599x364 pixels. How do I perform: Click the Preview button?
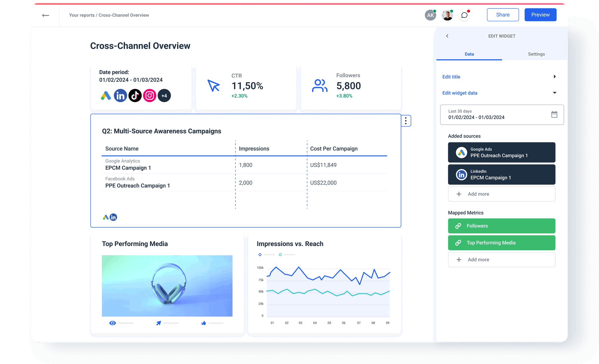540,14
